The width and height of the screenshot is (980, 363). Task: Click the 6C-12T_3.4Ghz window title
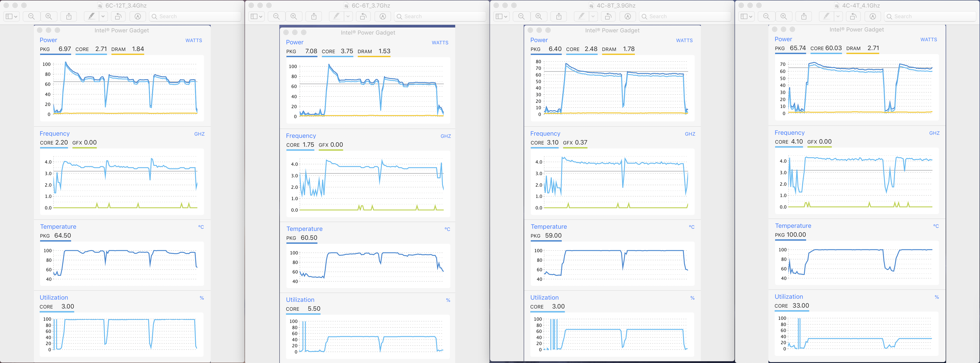[126, 5]
